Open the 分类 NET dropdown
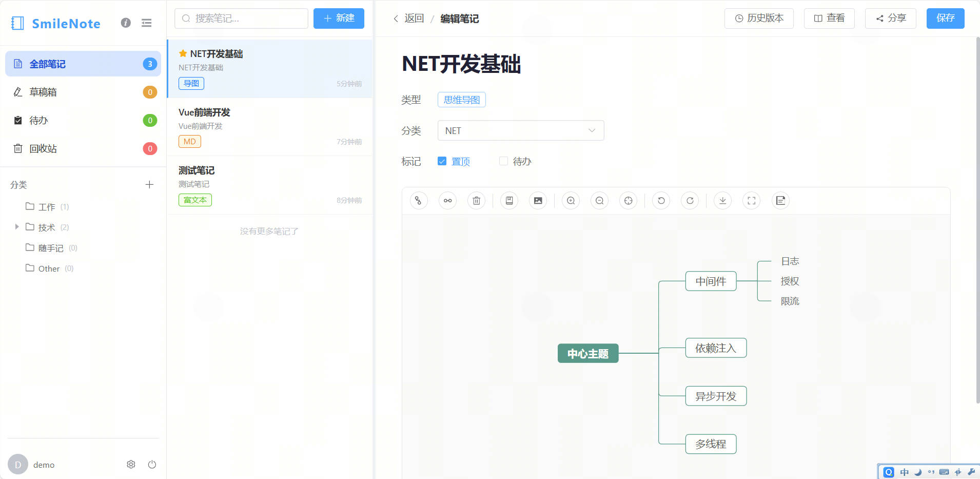 coord(521,130)
